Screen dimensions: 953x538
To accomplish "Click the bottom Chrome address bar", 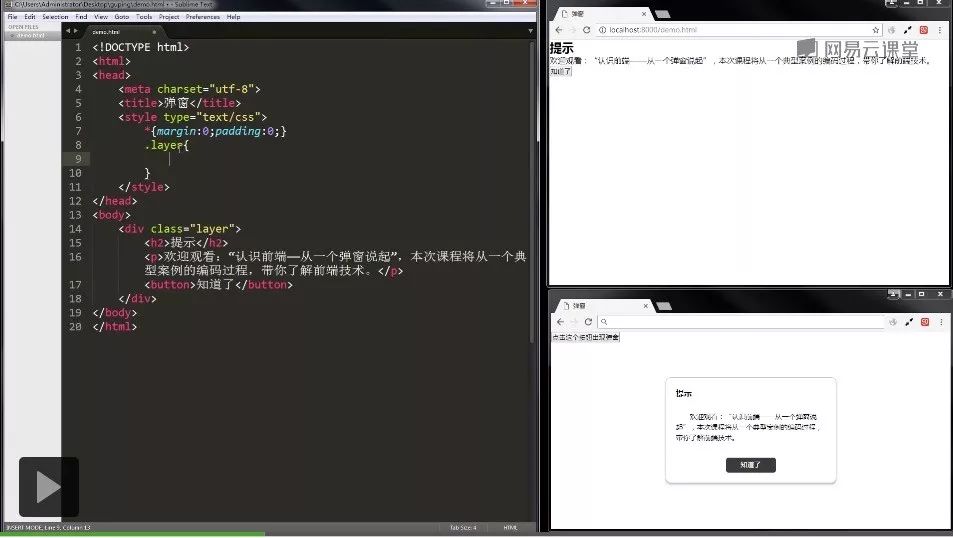I will (741, 322).
